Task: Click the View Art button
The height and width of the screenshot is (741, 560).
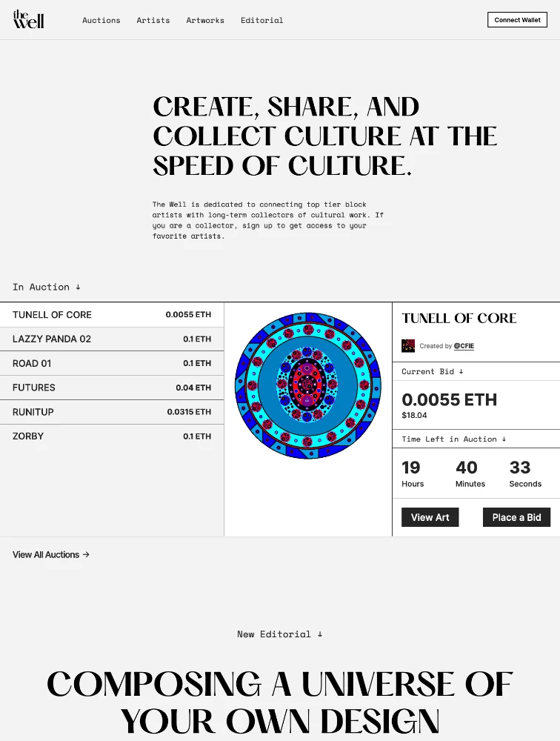Action: tap(430, 517)
